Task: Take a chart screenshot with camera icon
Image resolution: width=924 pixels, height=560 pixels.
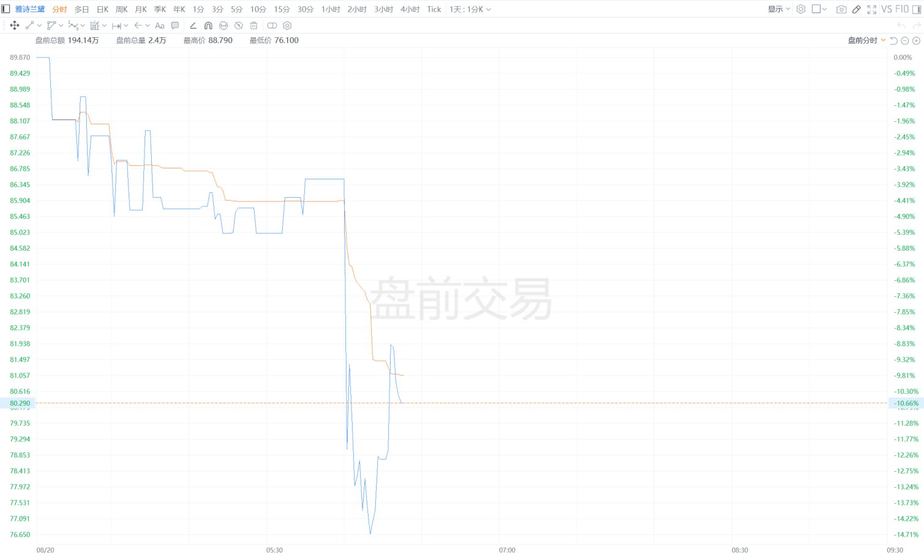Action: [x=841, y=9]
